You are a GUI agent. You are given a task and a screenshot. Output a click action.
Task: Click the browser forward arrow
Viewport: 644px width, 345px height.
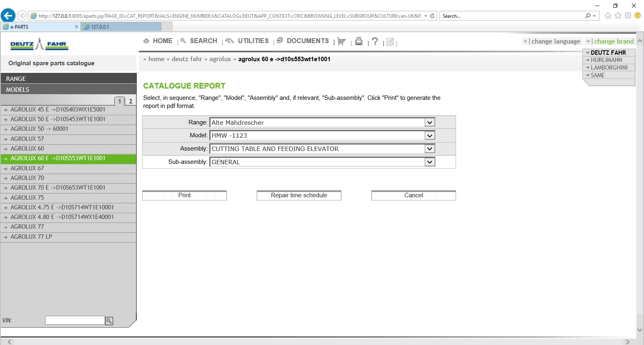coord(22,16)
